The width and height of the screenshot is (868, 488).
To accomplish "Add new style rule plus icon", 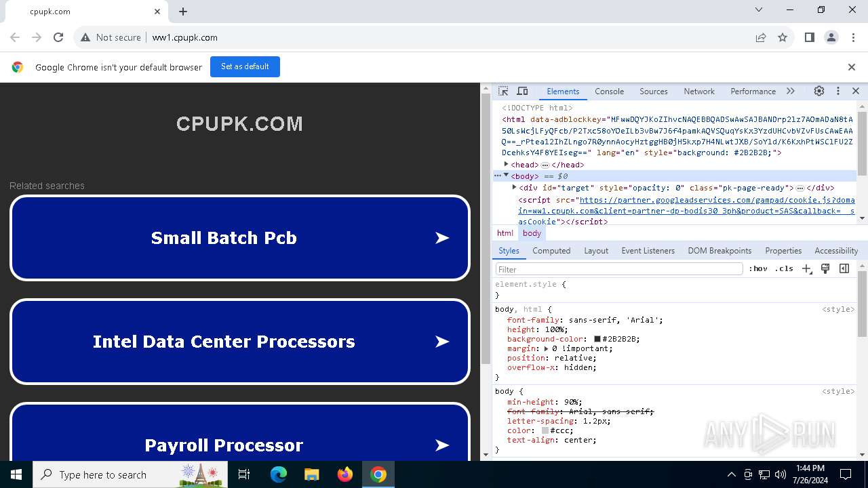I will [x=806, y=269].
